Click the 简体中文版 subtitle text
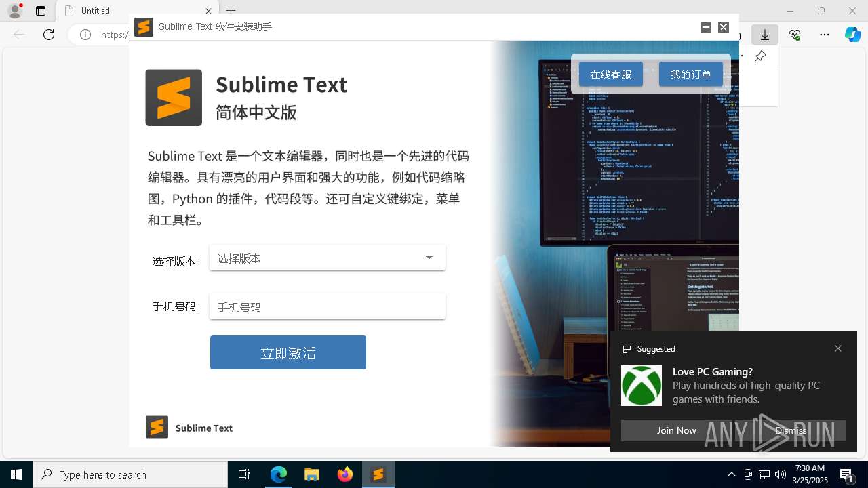The height and width of the screenshot is (488, 868). pyautogui.click(x=256, y=113)
